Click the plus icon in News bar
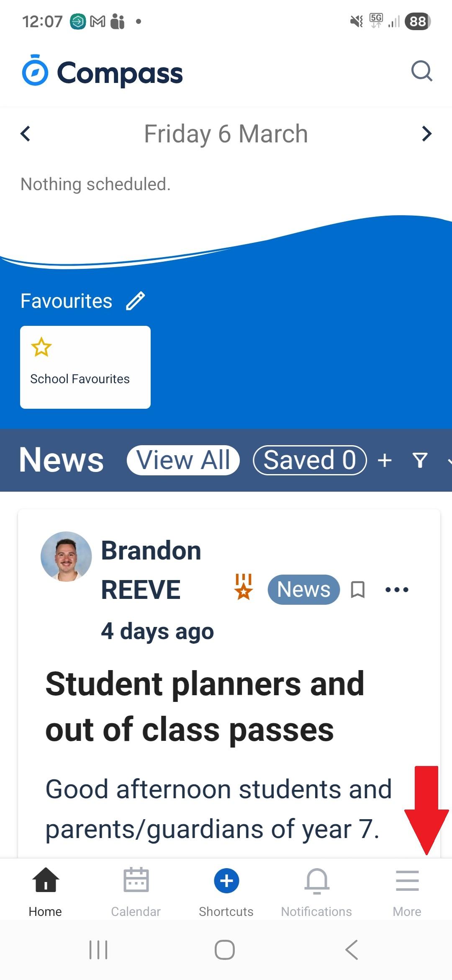This screenshot has height=980, width=452. click(385, 460)
